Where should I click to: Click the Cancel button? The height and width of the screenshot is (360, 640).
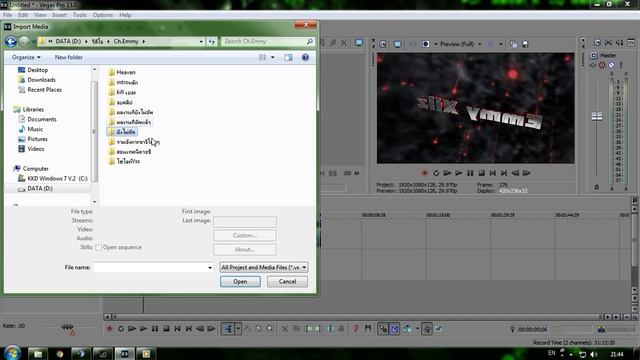pos(287,282)
